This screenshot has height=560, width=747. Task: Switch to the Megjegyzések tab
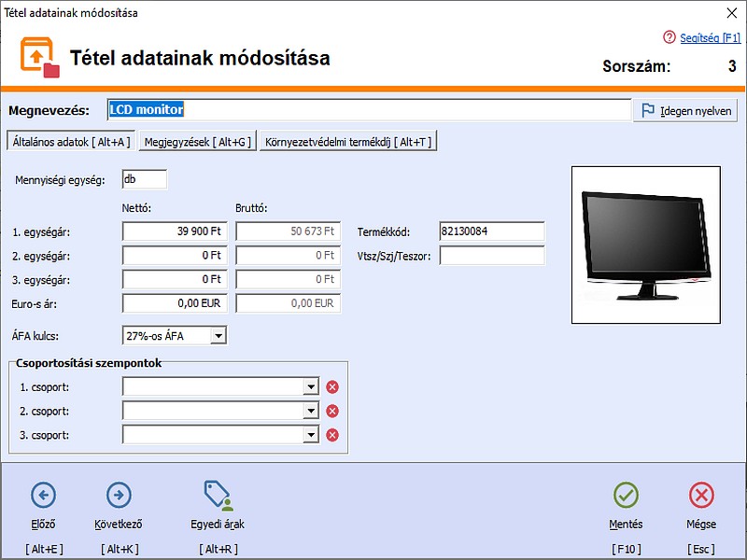(x=197, y=142)
